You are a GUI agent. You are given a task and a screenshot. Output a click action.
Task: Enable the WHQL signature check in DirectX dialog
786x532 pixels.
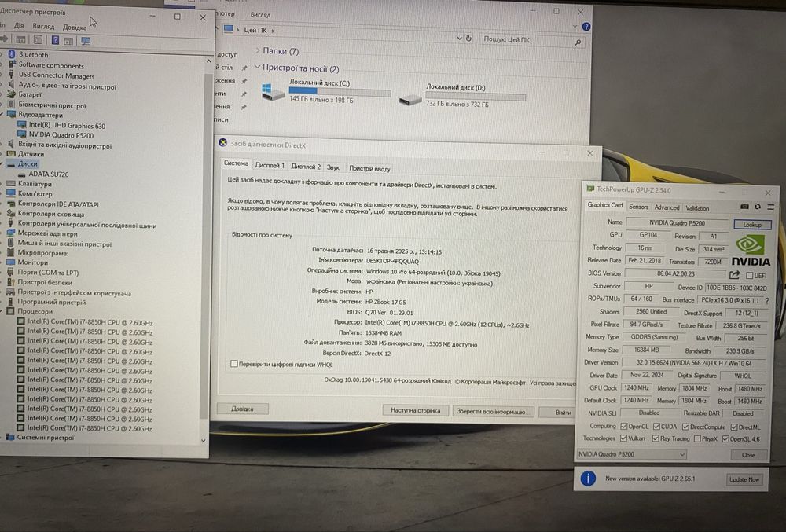click(233, 364)
